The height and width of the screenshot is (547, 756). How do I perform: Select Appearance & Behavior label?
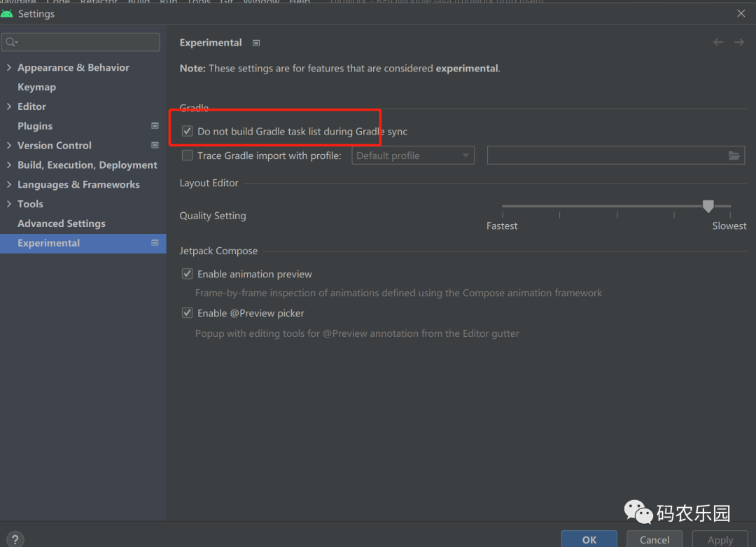73,67
